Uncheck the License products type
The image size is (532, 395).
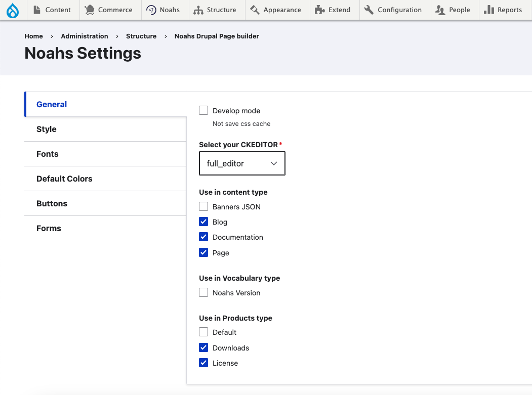203,363
